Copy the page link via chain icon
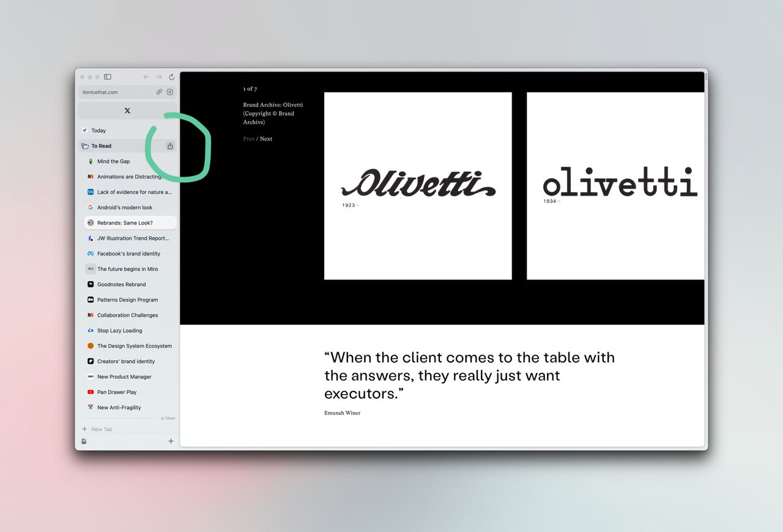This screenshot has width=783, height=532. click(159, 92)
